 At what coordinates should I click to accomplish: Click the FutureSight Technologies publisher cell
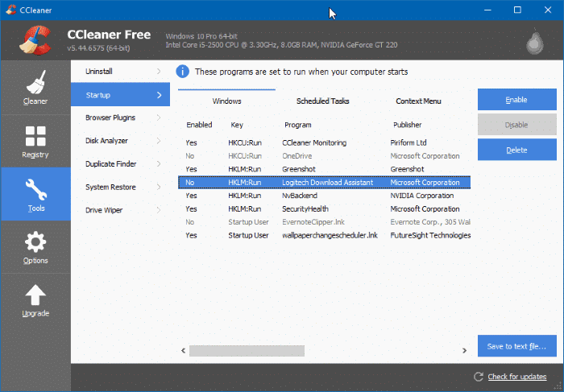click(430, 235)
